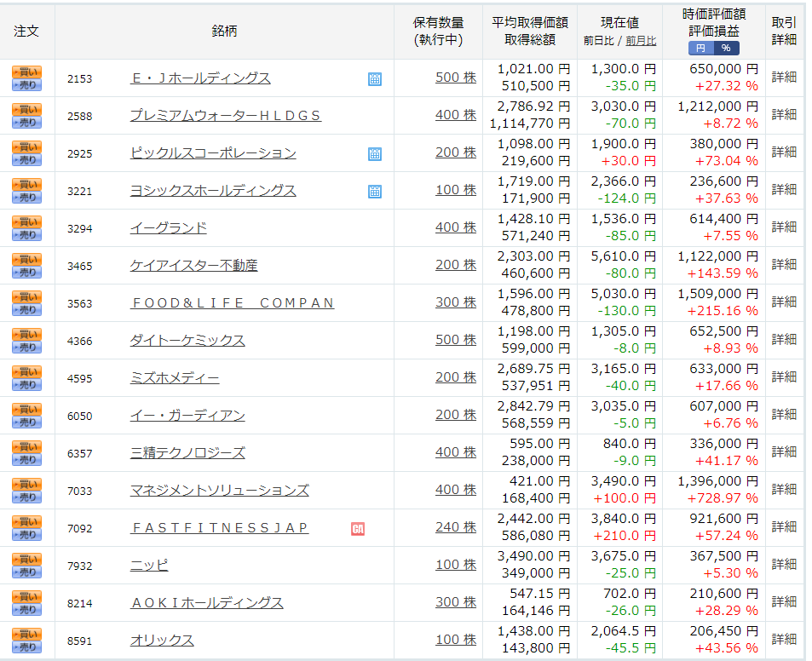Open stock page for プレミアムウォーターHLDGS
The height and width of the screenshot is (661, 812).
[x=226, y=116]
